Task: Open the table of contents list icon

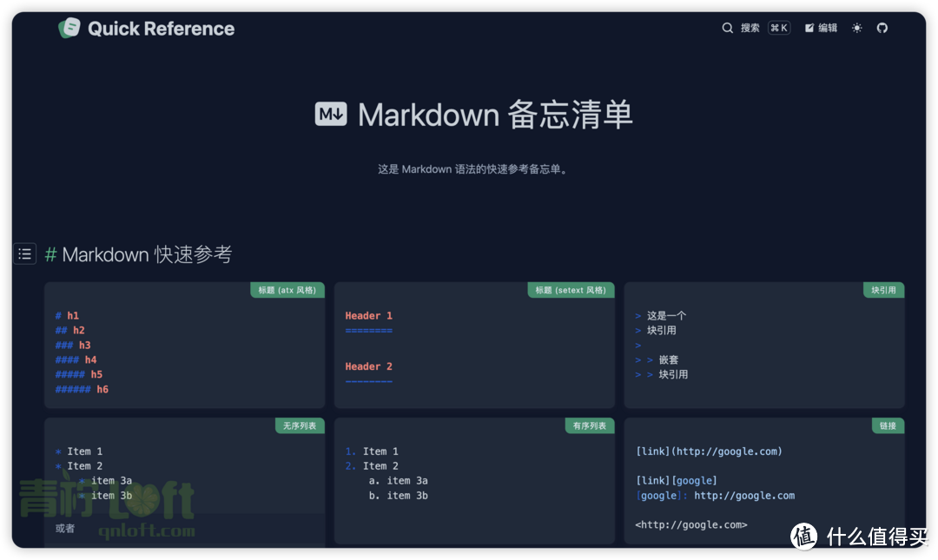Action: click(x=25, y=254)
